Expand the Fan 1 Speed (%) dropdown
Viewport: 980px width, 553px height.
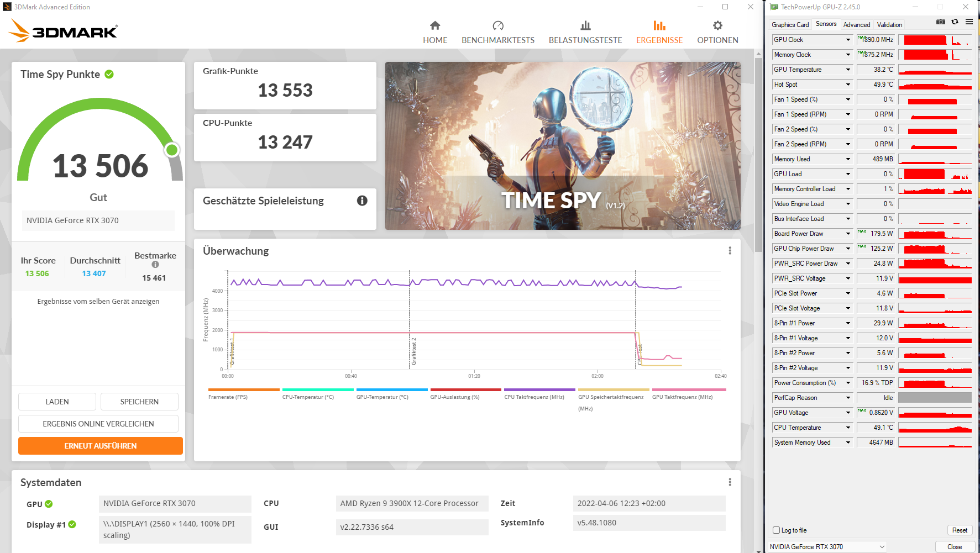point(848,99)
